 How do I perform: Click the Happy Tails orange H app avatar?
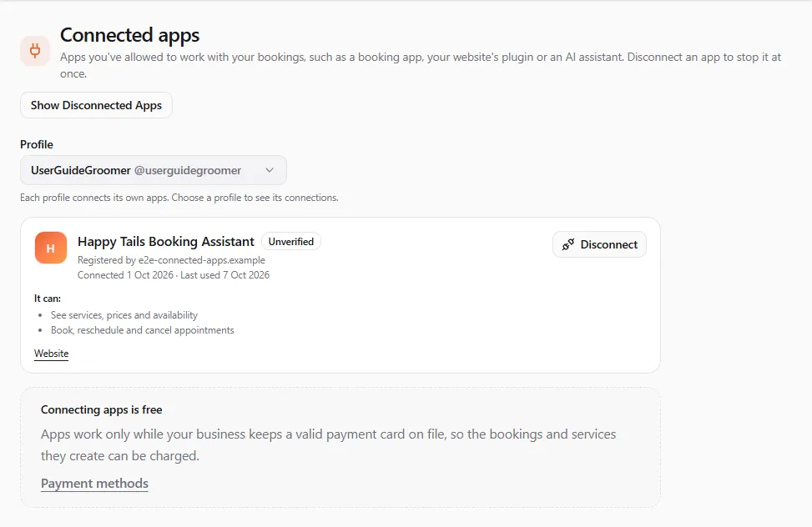[51, 248]
